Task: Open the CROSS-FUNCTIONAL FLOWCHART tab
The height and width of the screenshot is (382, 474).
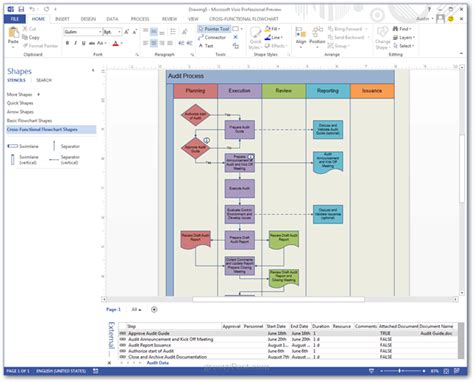Action: pyautogui.click(x=244, y=19)
